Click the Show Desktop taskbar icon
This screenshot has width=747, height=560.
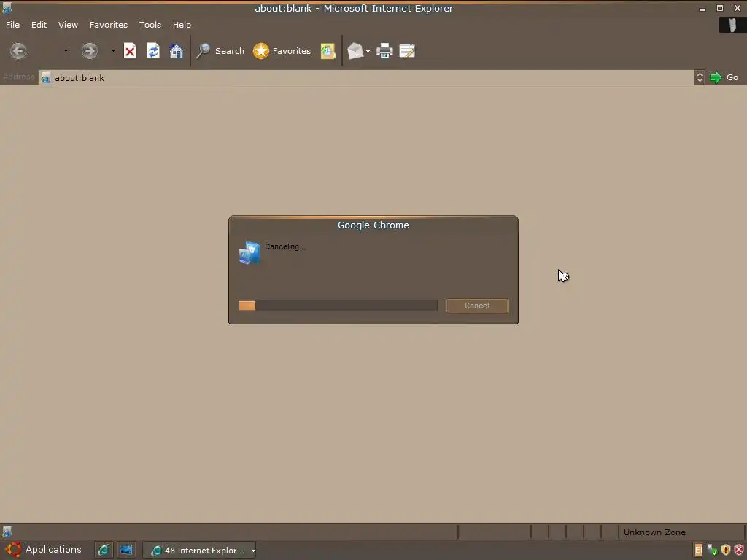tap(126, 550)
